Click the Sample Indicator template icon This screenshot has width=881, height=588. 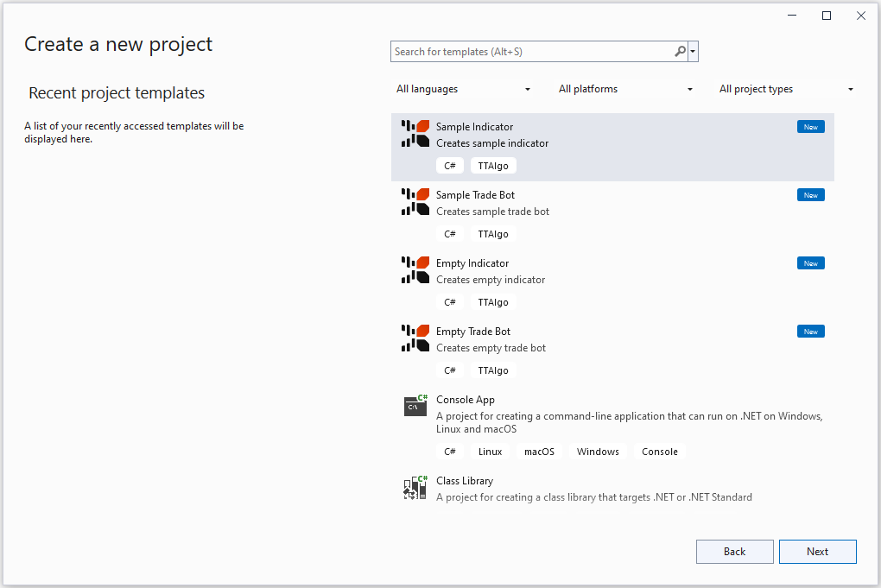tap(415, 134)
